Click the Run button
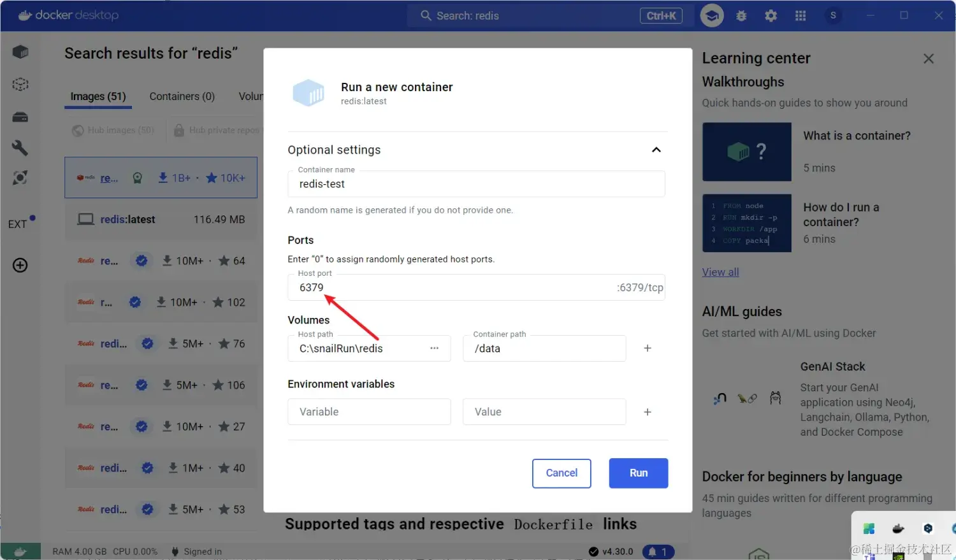This screenshot has width=956, height=560. point(639,473)
